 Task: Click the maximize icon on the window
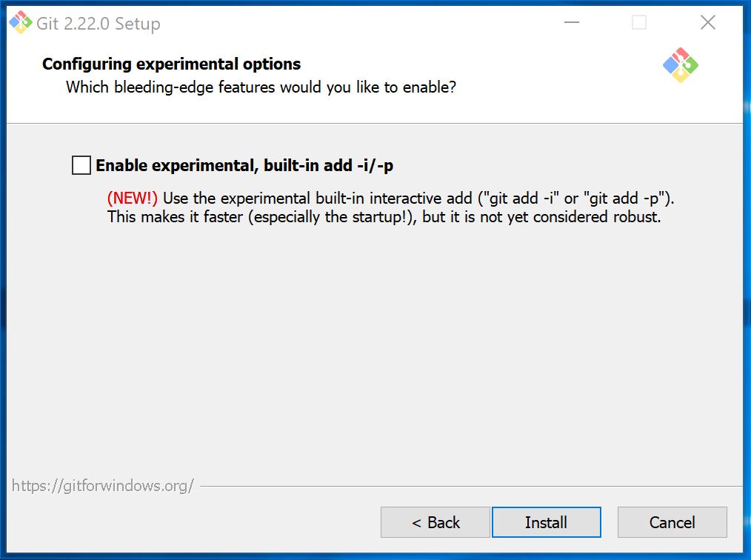[x=638, y=23]
